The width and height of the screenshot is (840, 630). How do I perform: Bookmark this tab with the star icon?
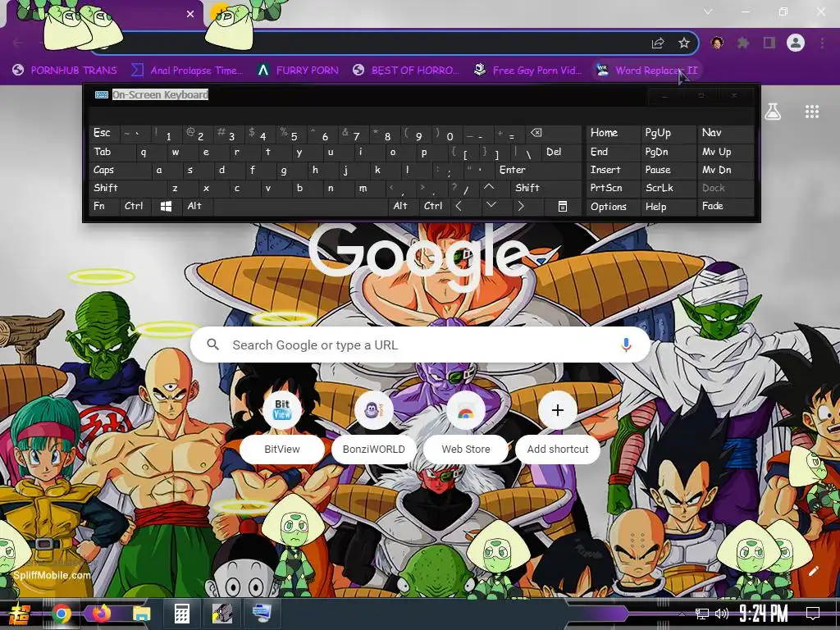click(x=683, y=43)
